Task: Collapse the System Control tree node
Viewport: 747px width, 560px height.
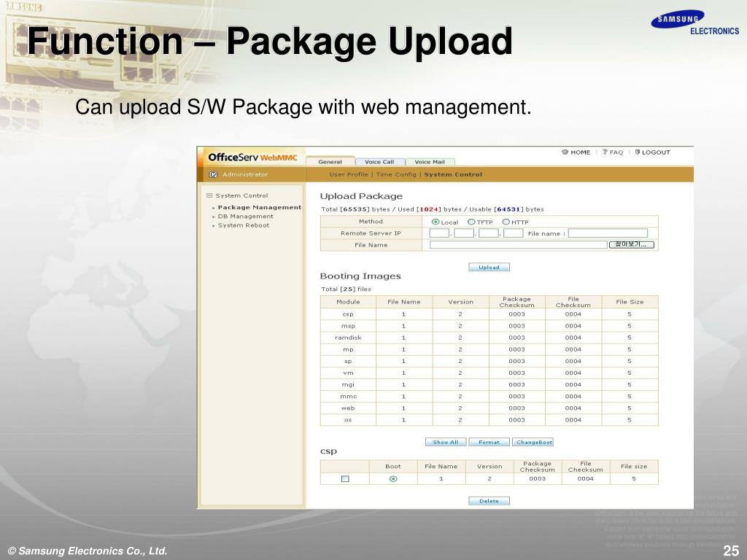Action: click(209, 195)
